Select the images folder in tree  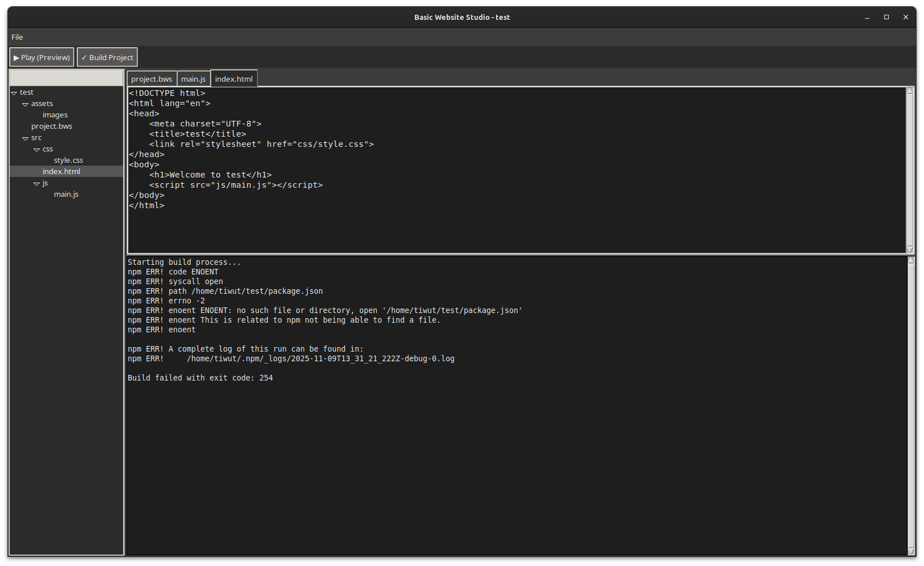(55, 115)
